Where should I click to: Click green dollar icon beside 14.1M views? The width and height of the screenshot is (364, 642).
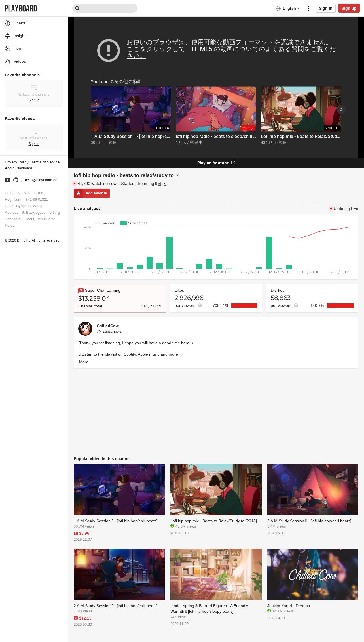coord(269,611)
